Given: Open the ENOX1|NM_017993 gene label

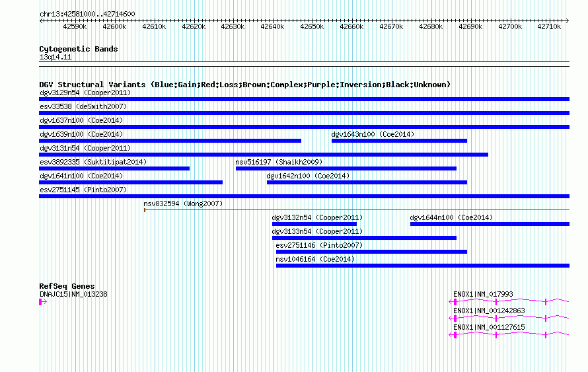Looking at the screenshot, I should tap(483, 295).
